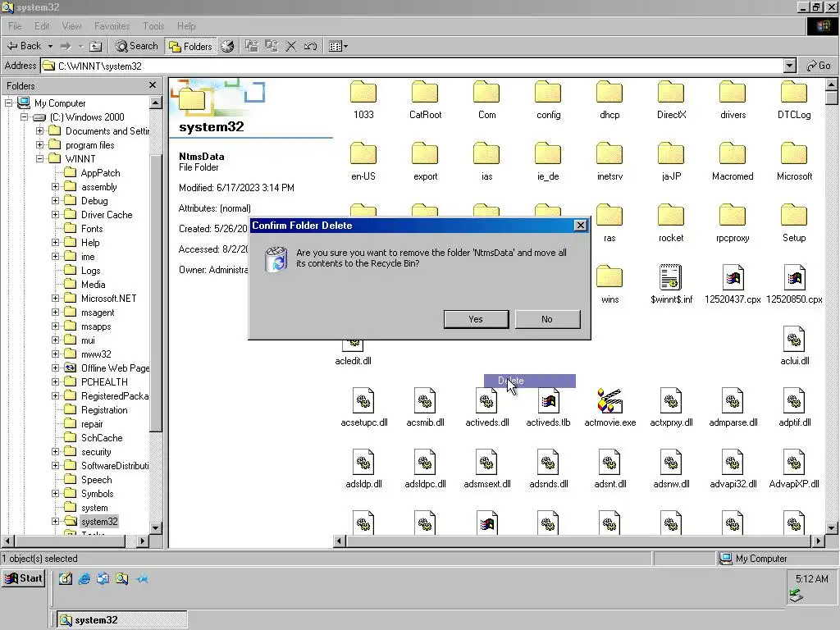The image size is (840, 630).
Task: Close the Confirm Folder Delete dialog
Action: tap(580, 226)
